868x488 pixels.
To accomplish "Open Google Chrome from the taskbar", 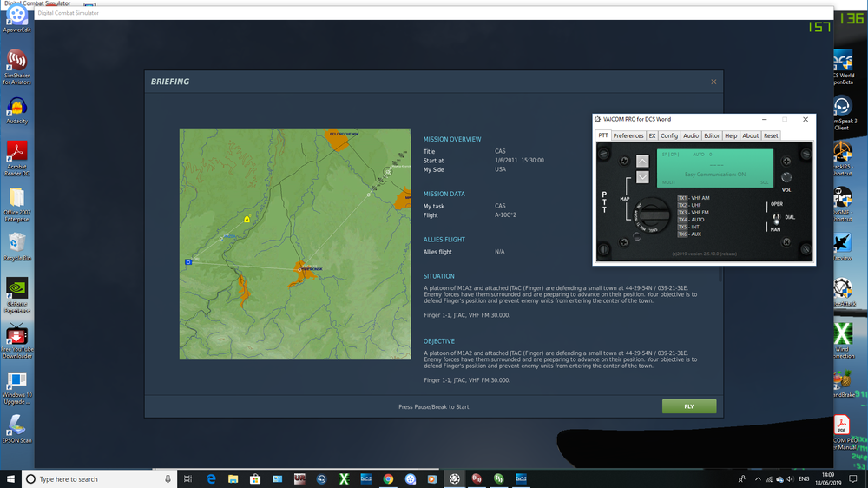I will tap(388, 479).
